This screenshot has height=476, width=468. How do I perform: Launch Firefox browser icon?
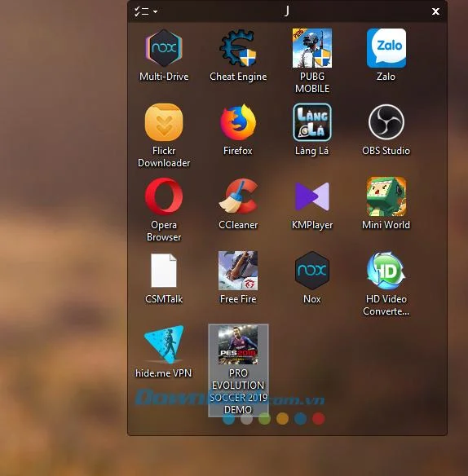point(238,122)
